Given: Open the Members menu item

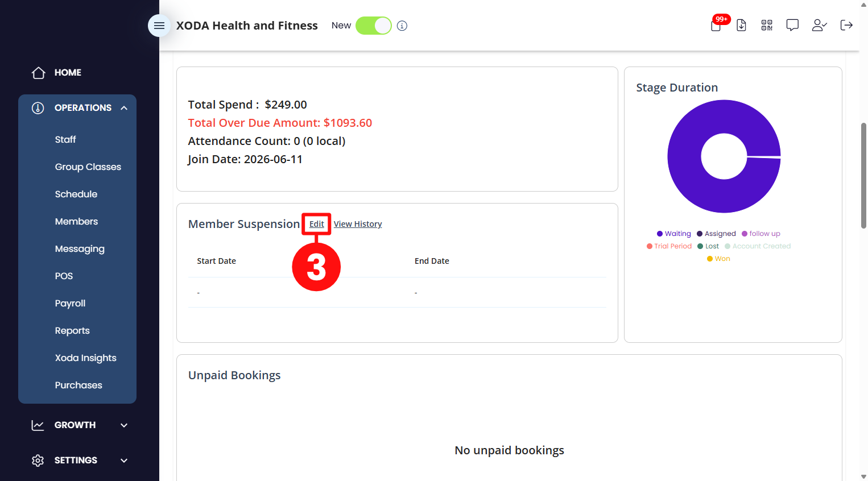Looking at the screenshot, I should (76, 222).
